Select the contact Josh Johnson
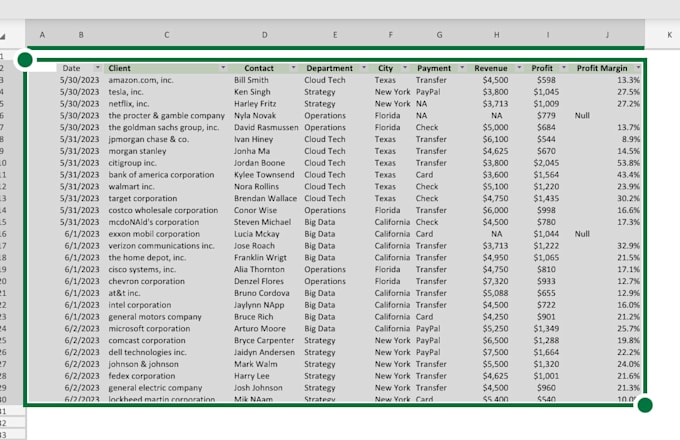This screenshot has width=680, height=440. click(258, 388)
